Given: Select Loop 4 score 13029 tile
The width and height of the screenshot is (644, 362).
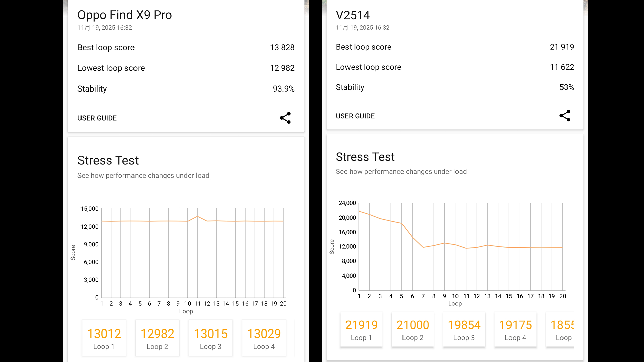Looking at the screenshot, I should [x=264, y=338].
